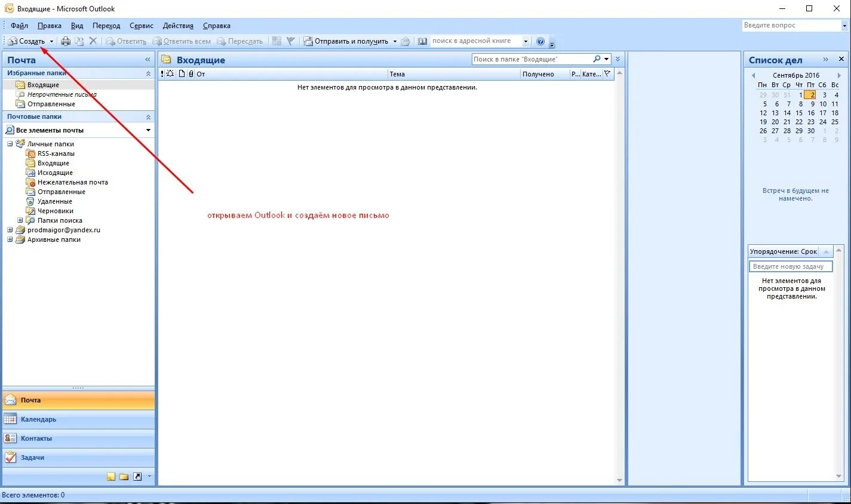Select Непрочтенные письма favorite folder
Image resolution: width=851 pixels, height=504 pixels.
pos(62,94)
